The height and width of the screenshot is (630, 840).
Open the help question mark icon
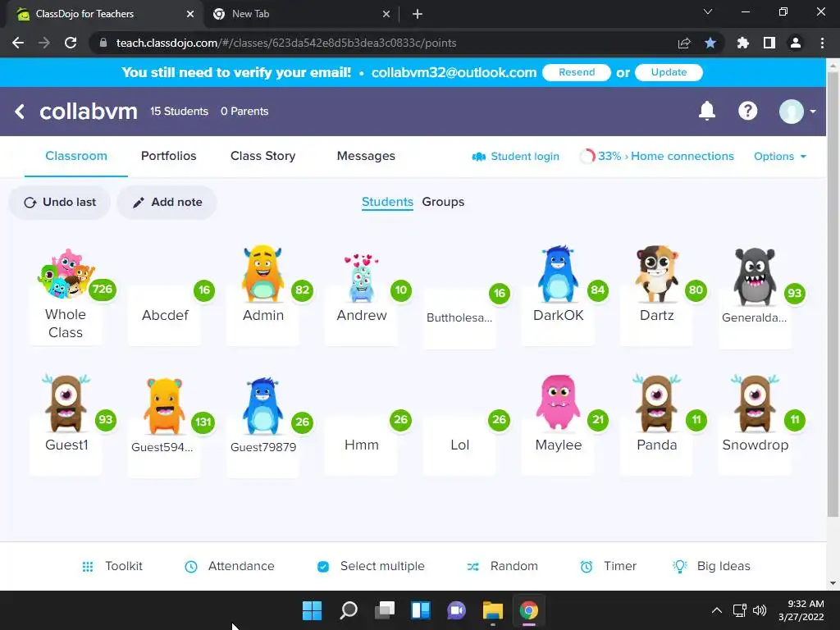[x=747, y=111]
